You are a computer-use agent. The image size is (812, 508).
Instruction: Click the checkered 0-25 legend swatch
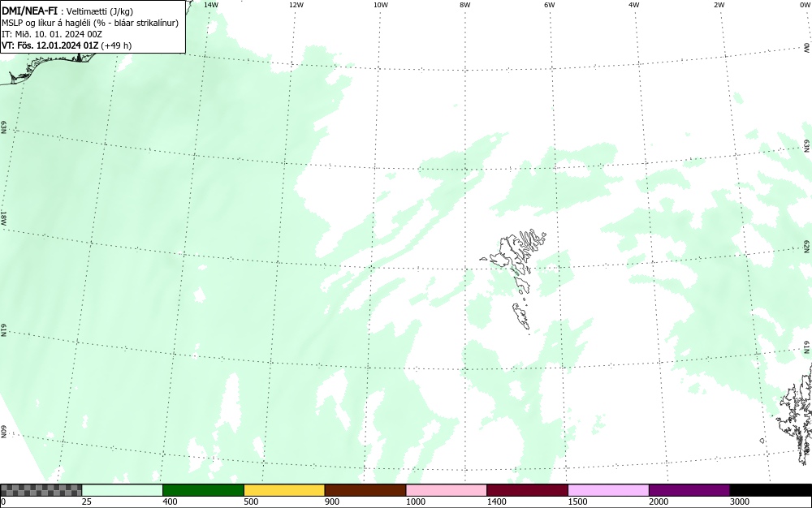point(41,490)
